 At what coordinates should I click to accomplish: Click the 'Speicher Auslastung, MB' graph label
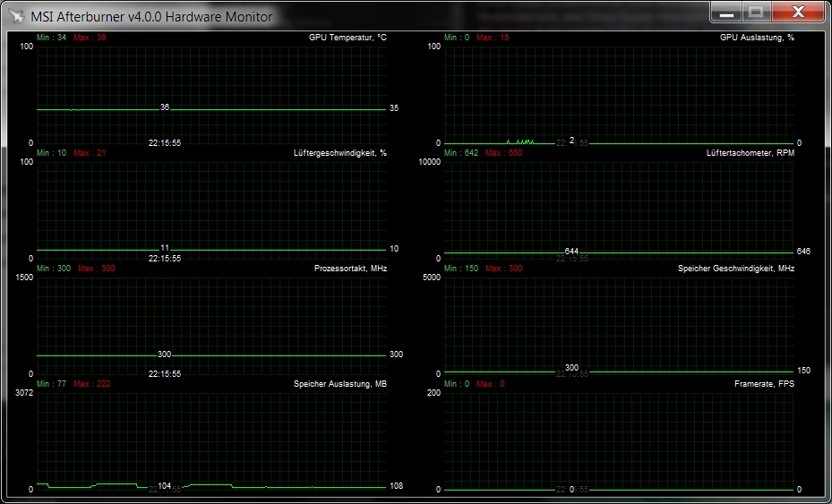(x=340, y=384)
